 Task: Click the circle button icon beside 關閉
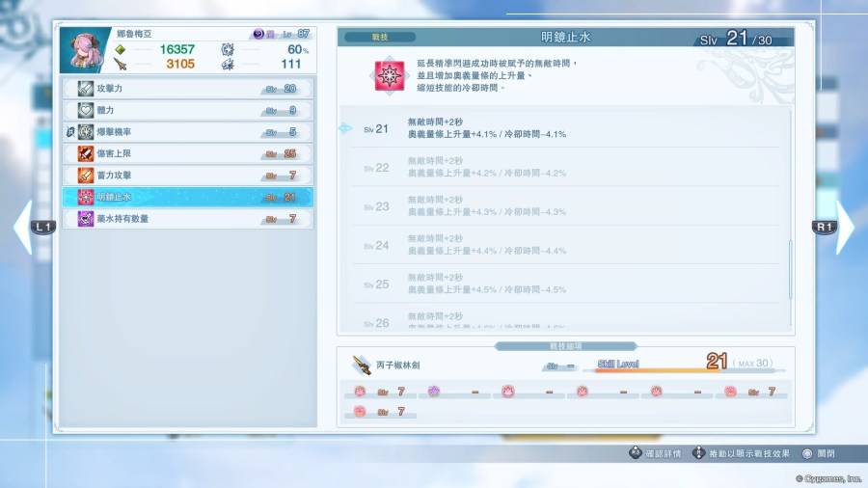pyautogui.click(x=807, y=453)
